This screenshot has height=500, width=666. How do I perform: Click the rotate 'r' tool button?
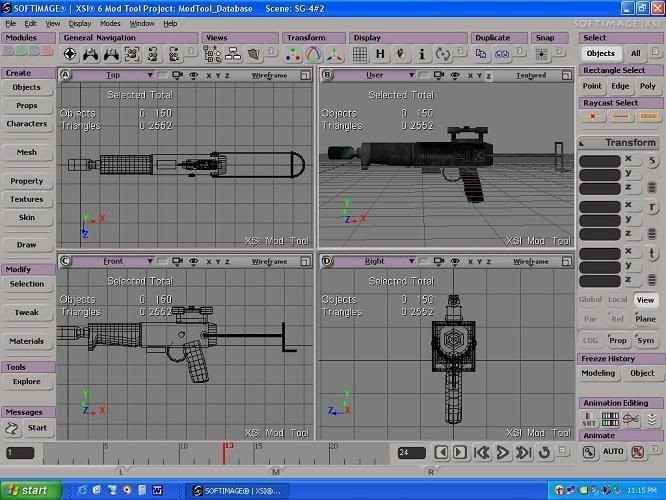click(x=652, y=207)
